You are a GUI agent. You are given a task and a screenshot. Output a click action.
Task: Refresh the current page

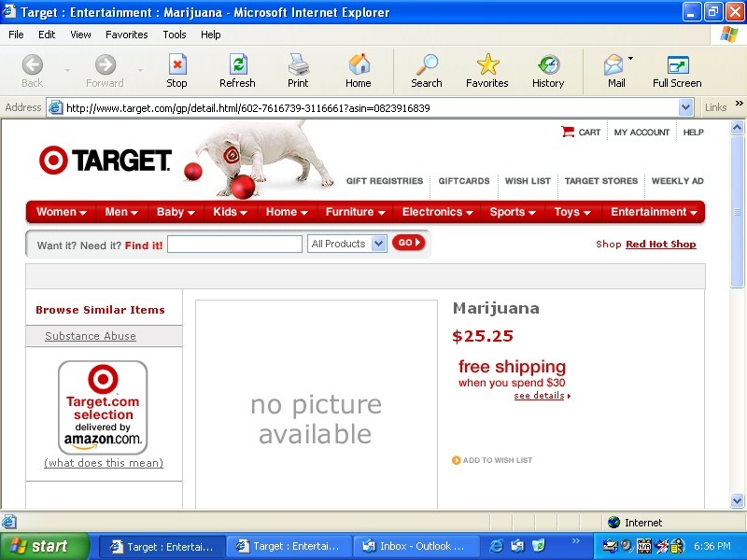point(237,71)
